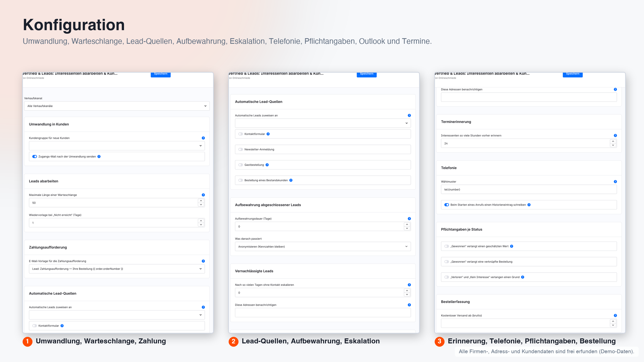Enable Newsletter-Anmeldung lead source
Image resolution: width=644 pixels, height=362 pixels.
[241, 150]
